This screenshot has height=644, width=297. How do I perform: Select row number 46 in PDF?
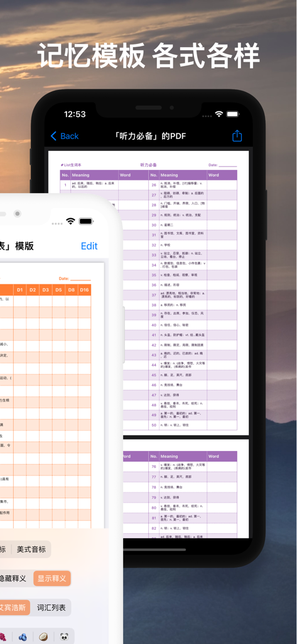pyautogui.click(x=154, y=385)
